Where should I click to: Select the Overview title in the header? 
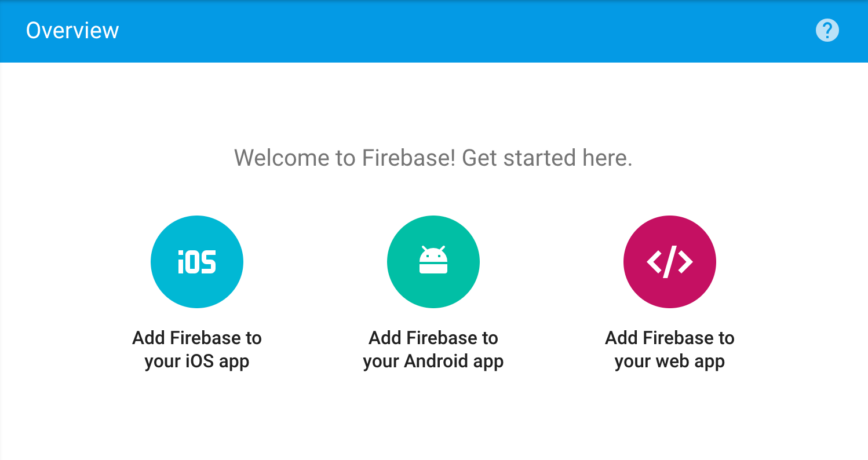coord(72,30)
